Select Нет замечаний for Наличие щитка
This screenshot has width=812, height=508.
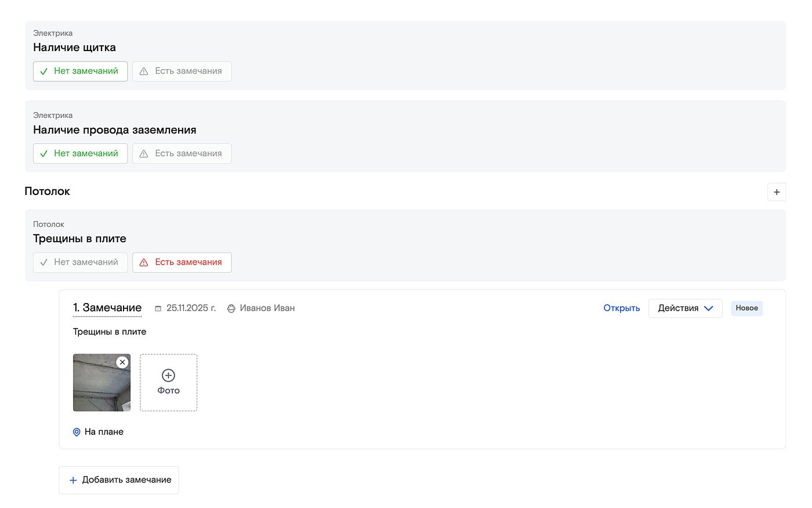click(80, 71)
